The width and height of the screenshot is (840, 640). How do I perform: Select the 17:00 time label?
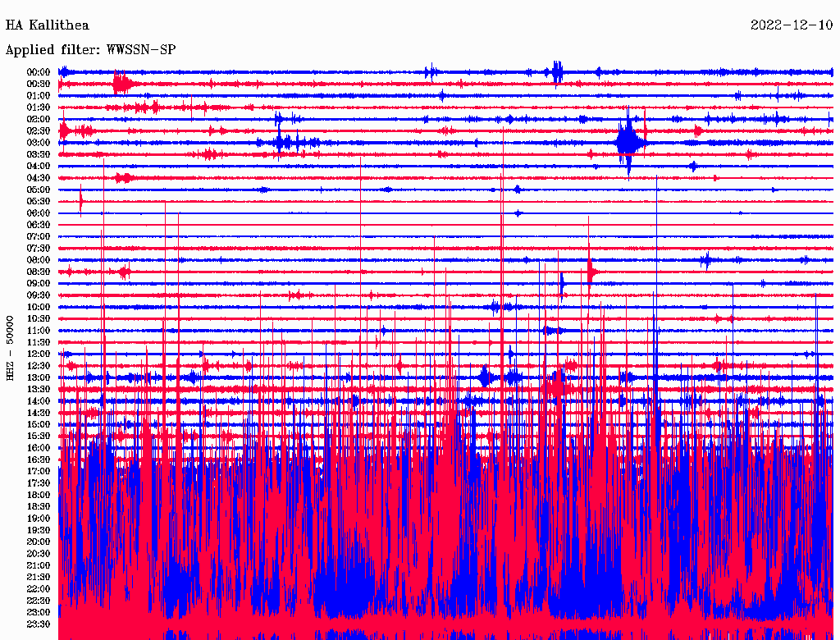(x=39, y=472)
